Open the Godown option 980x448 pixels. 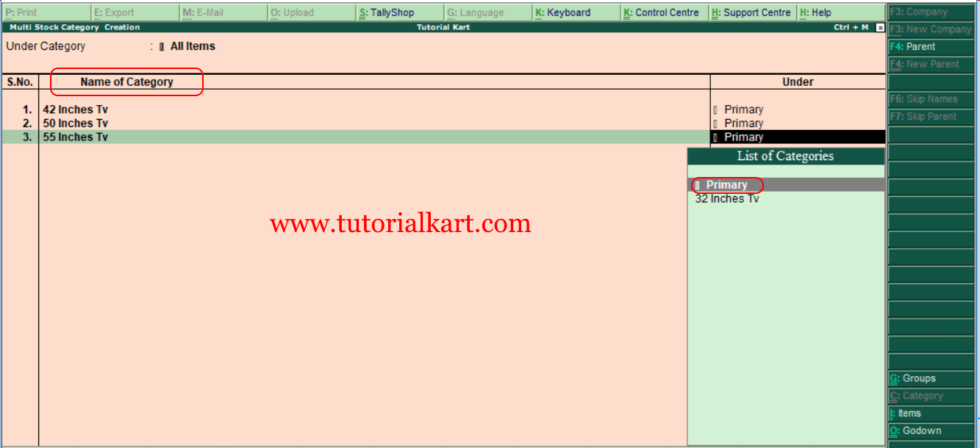point(931,430)
